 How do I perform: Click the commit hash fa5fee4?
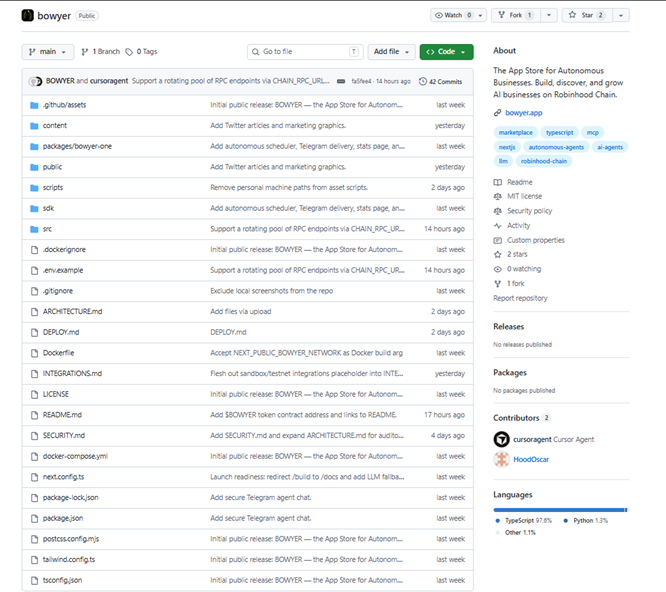point(361,82)
